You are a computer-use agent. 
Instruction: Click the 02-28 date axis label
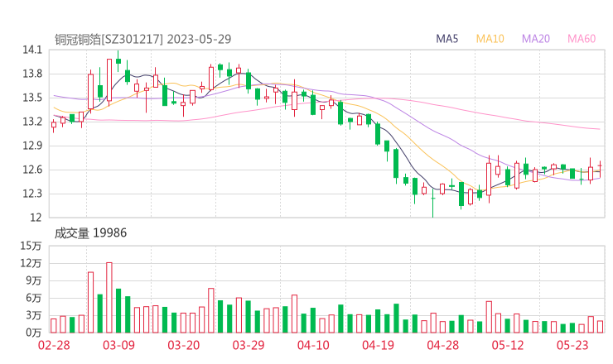click(x=54, y=345)
